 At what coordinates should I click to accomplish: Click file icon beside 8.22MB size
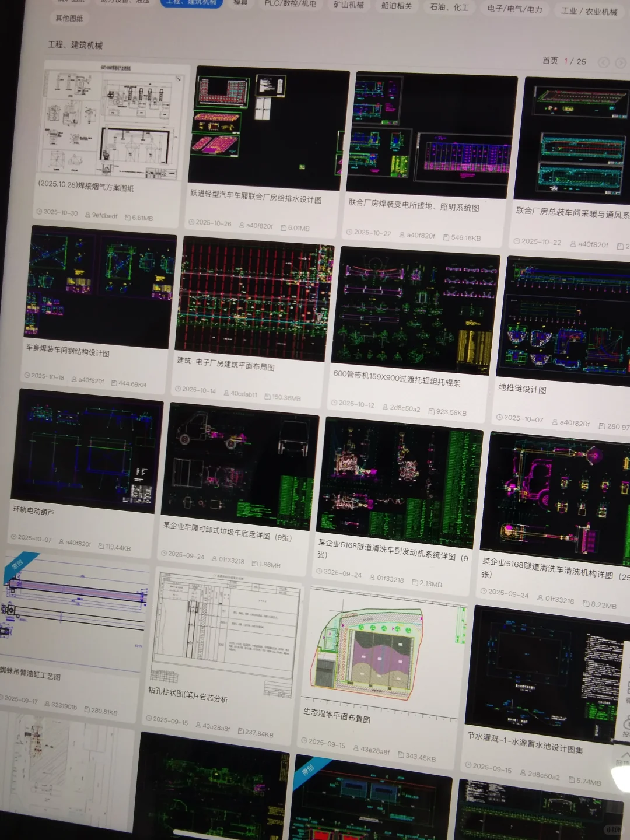click(586, 604)
